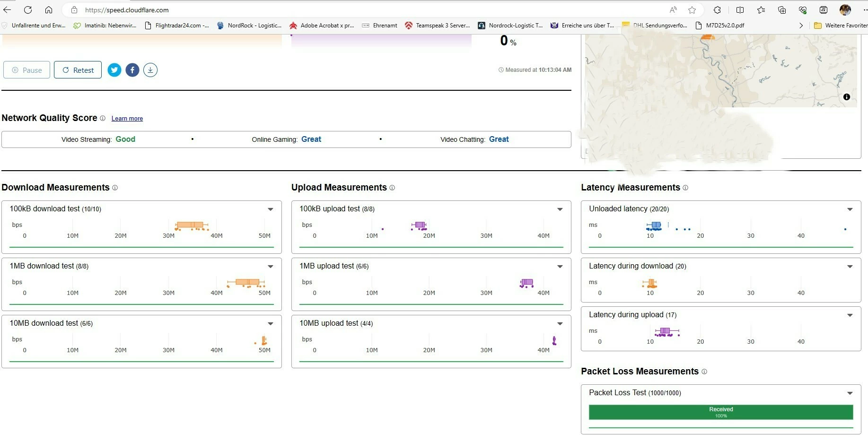Expand the Packet Loss Test details

(850, 393)
